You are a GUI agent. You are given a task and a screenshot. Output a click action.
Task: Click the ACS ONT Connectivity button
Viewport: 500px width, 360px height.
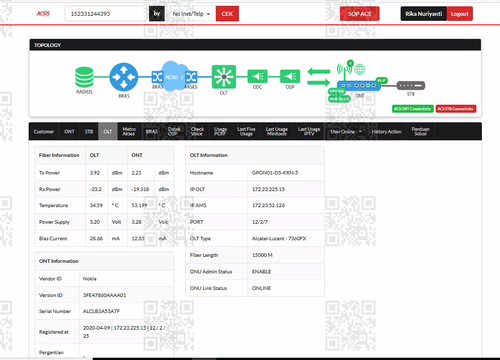[x=413, y=109]
